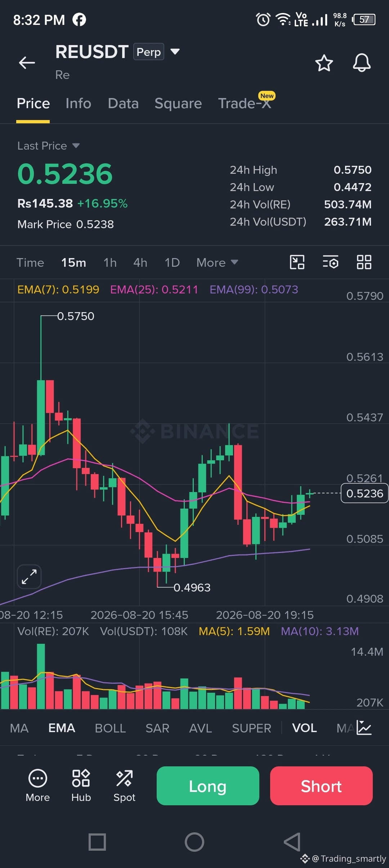The height and width of the screenshot is (868, 389).
Task: Tap the EMA(7) legend value
Action: coord(58,289)
